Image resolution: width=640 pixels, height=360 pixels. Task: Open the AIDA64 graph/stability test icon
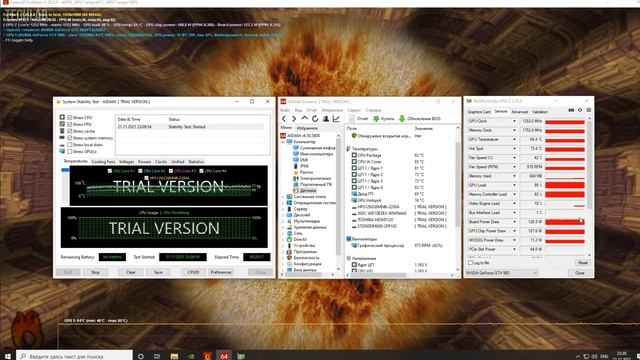click(x=336, y=119)
